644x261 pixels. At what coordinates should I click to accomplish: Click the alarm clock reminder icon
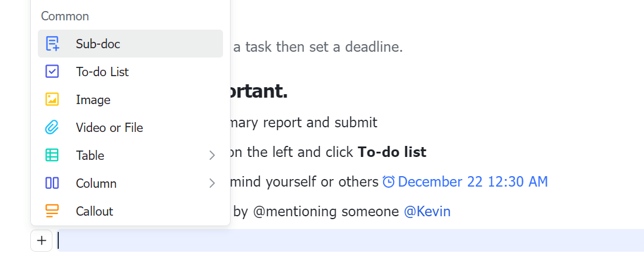coord(389,182)
